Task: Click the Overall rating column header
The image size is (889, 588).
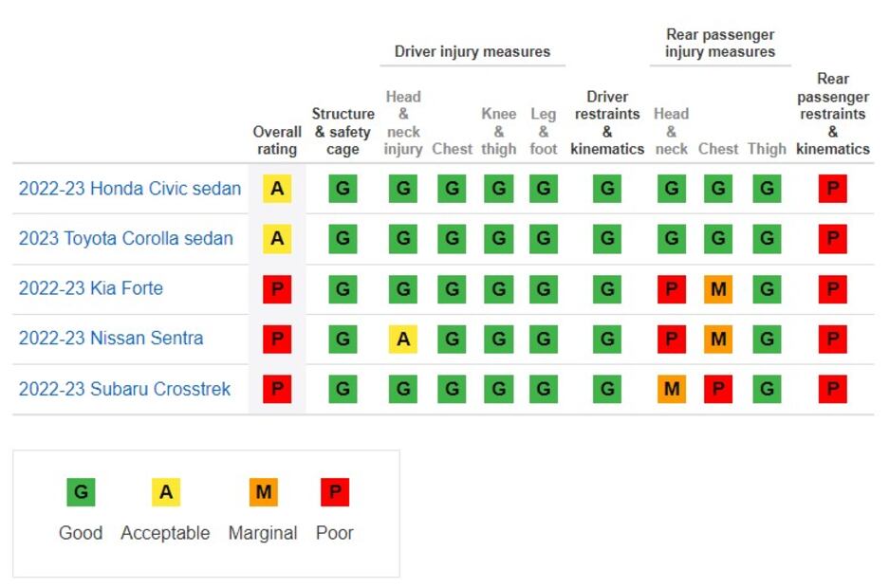Action: (277, 140)
